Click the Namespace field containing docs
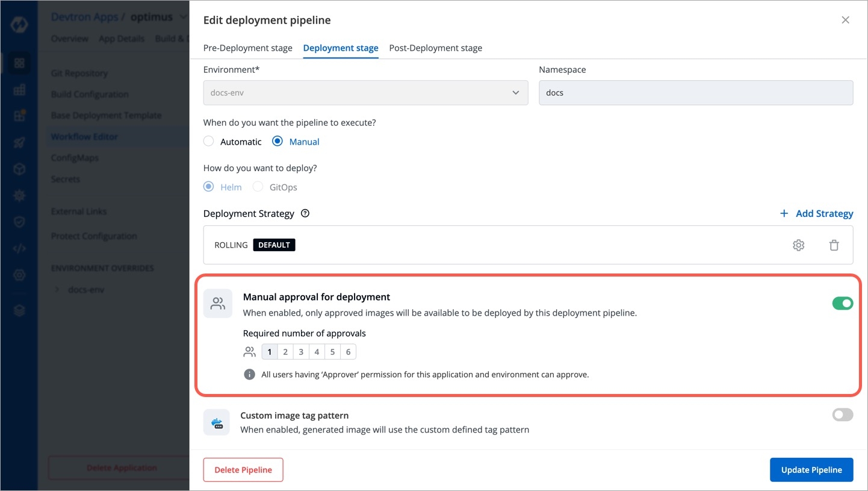 coord(696,93)
